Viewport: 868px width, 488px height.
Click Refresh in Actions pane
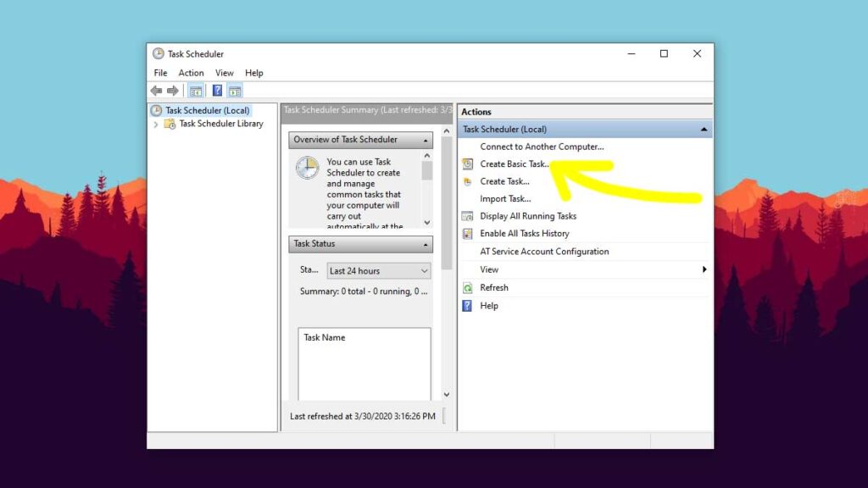coord(494,288)
